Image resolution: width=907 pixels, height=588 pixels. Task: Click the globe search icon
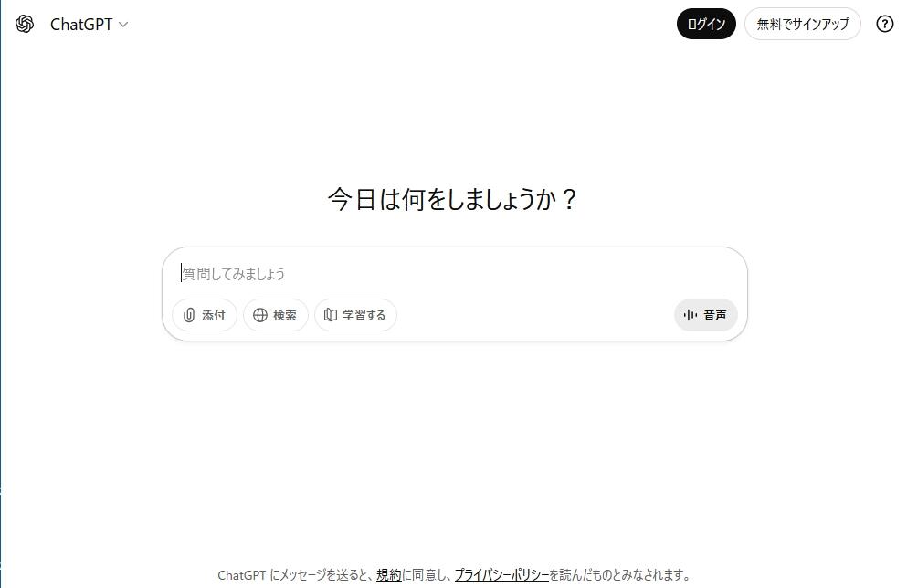(x=260, y=315)
